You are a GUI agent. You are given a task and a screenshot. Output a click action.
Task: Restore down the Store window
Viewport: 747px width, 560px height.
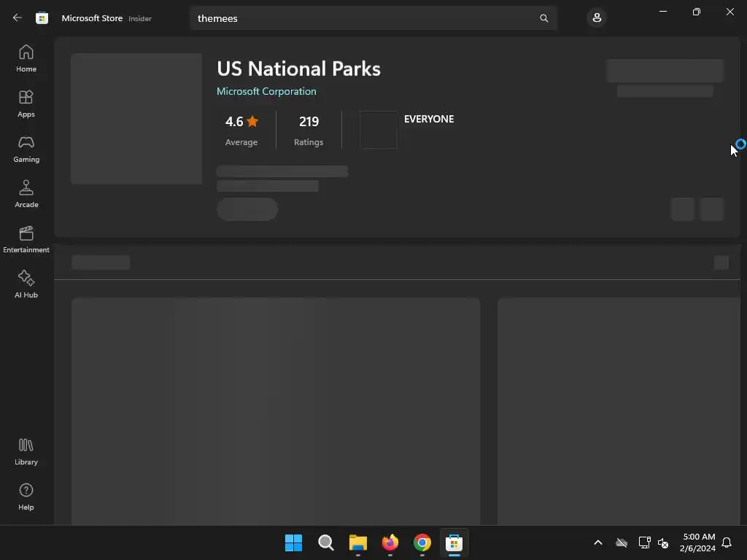tap(697, 12)
